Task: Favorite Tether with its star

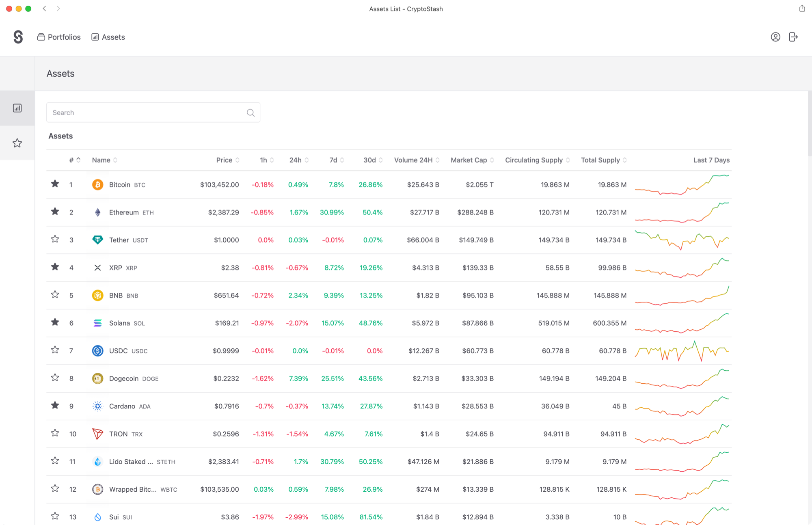Action: pos(55,239)
